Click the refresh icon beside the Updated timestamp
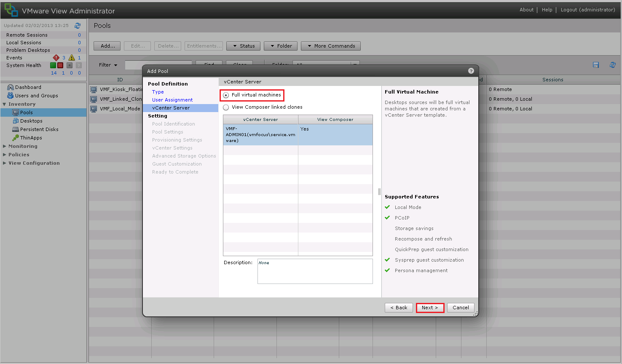Image resolution: width=622 pixels, height=364 pixels. click(78, 26)
